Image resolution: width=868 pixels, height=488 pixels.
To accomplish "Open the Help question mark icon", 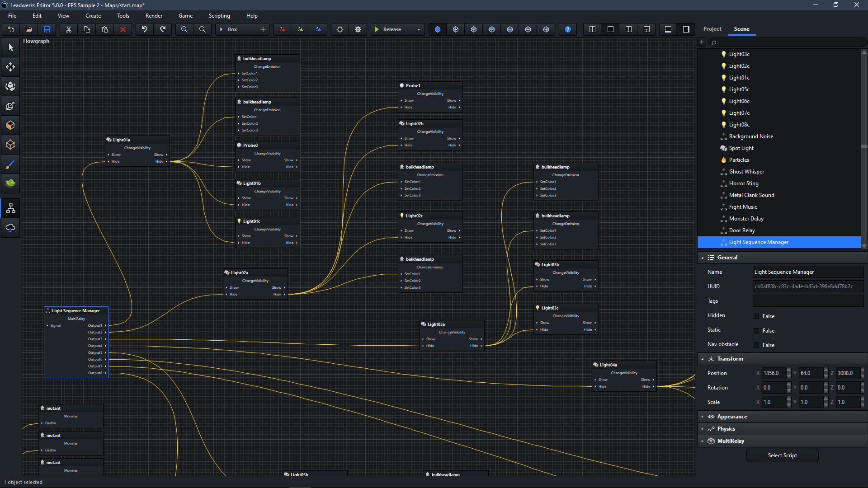I will click(567, 29).
